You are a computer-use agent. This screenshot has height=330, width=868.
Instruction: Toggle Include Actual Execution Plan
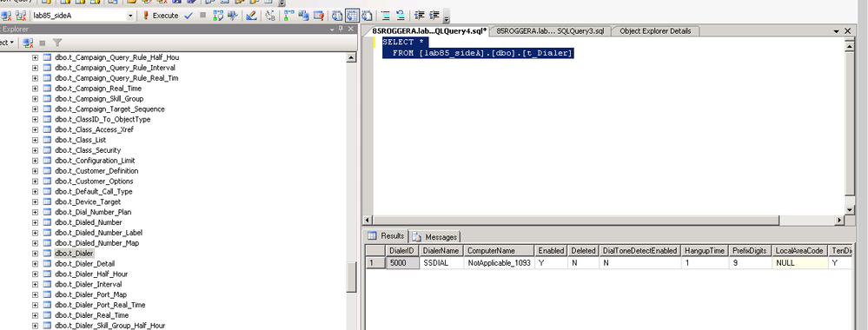[288, 16]
